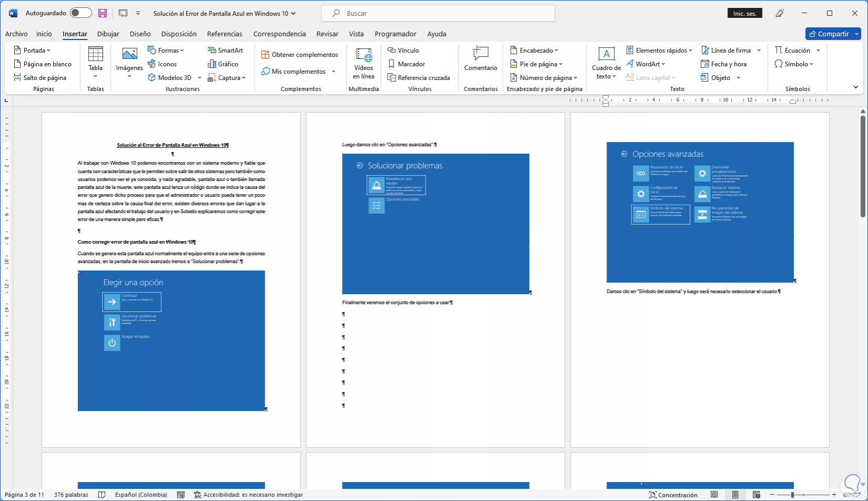The height and width of the screenshot is (501, 868).
Task: Click the zoom in plus button
Action: (834, 495)
